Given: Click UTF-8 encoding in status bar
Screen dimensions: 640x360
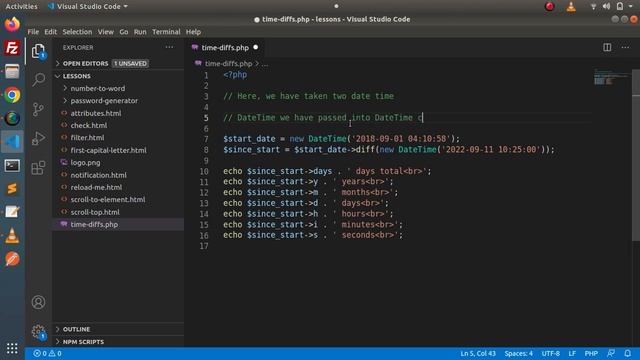Looking at the screenshot, I should 551,353.
